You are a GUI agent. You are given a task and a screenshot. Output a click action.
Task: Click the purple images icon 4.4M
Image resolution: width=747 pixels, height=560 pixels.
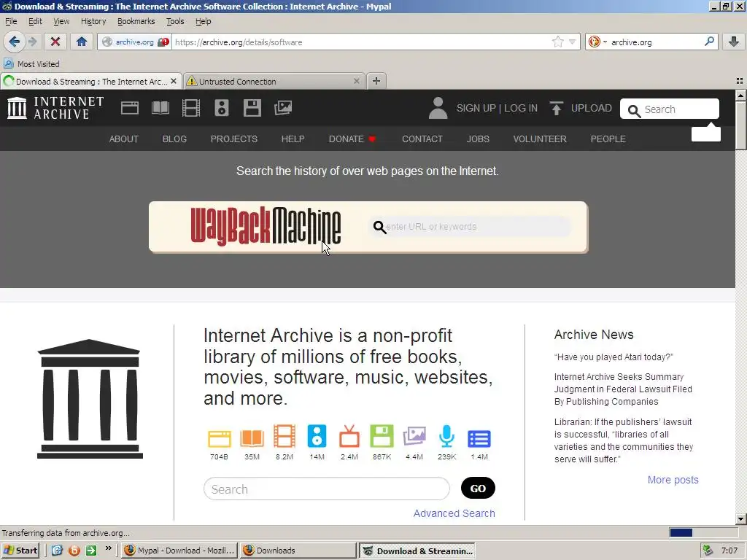point(414,436)
